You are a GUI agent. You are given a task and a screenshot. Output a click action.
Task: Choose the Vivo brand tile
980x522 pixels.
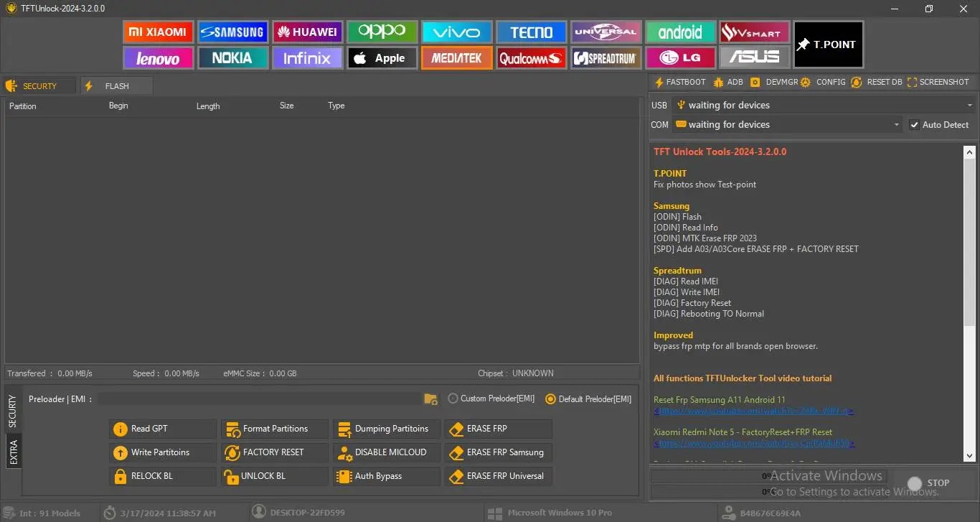[456, 32]
